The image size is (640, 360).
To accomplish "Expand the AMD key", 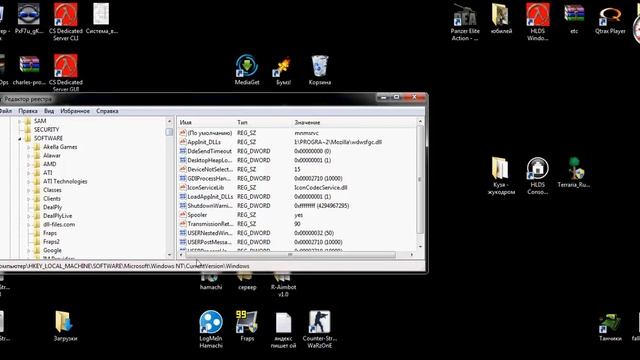I will [x=29, y=164].
